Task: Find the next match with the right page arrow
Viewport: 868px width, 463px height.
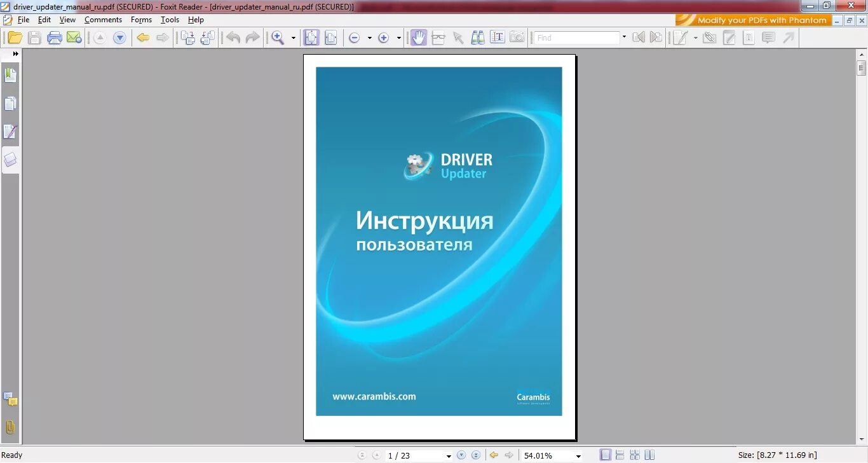Action: pos(656,38)
